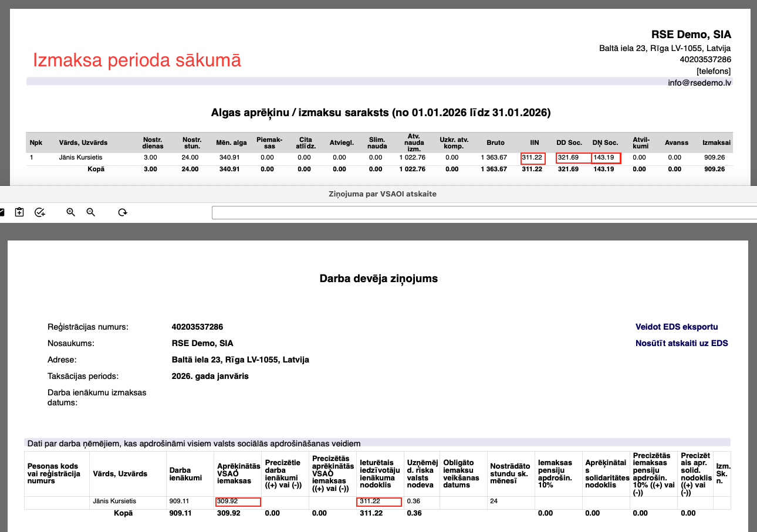Click Jānis Kursietis in the employer report table
Image resolution: width=757 pixels, height=532 pixels.
click(114, 501)
